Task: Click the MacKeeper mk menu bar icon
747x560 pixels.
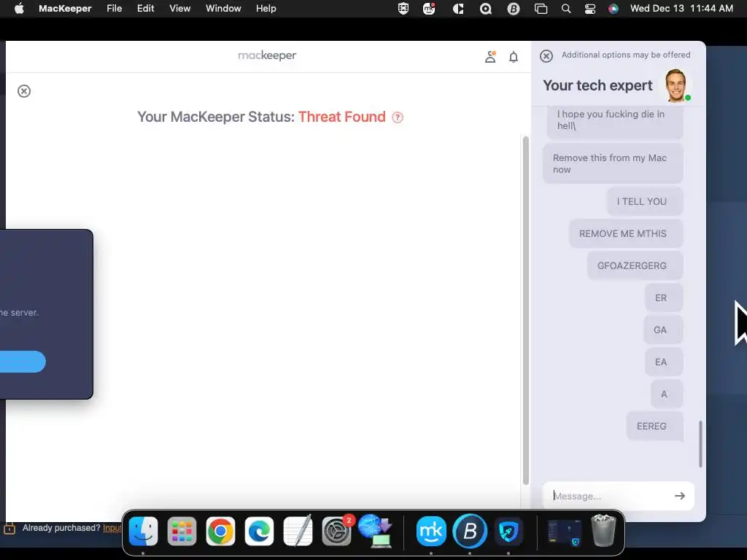Action: [429, 9]
